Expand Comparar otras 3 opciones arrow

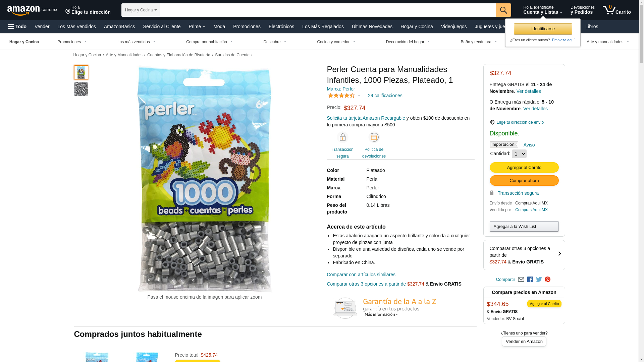(559, 254)
